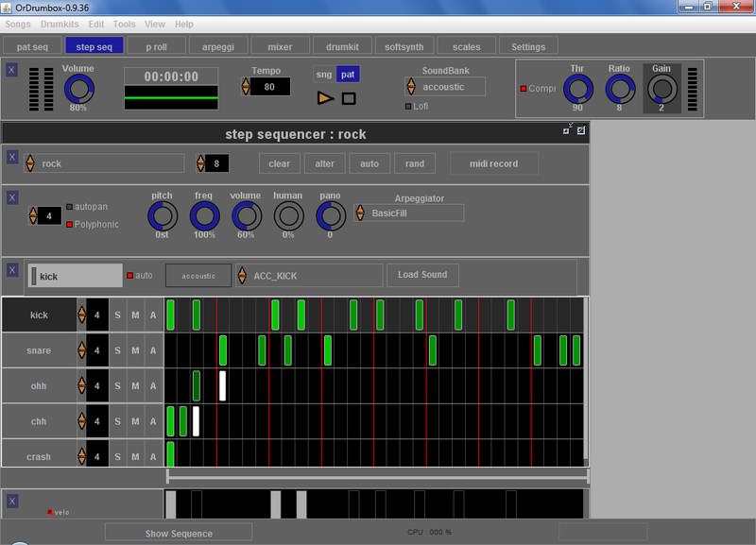The height and width of the screenshot is (545, 756).
Task: Toggle the A button on crash track
Action: pos(153,456)
